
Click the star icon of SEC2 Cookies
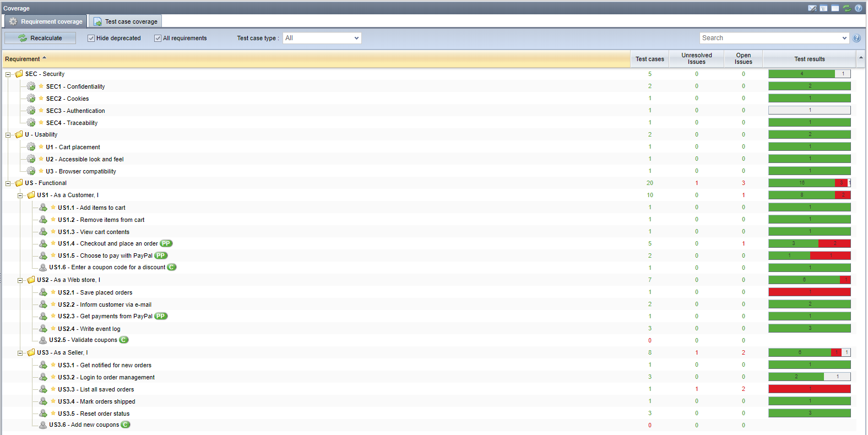(41, 98)
